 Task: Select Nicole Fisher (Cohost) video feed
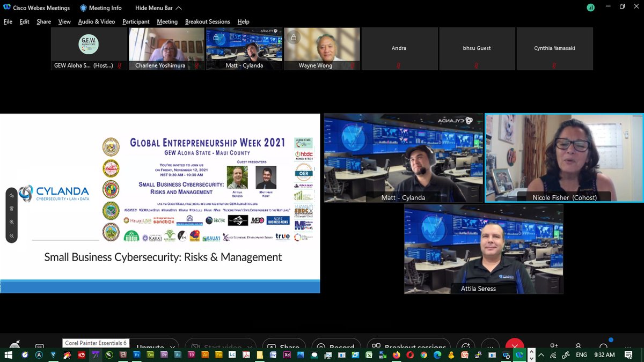[x=564, y=158]
